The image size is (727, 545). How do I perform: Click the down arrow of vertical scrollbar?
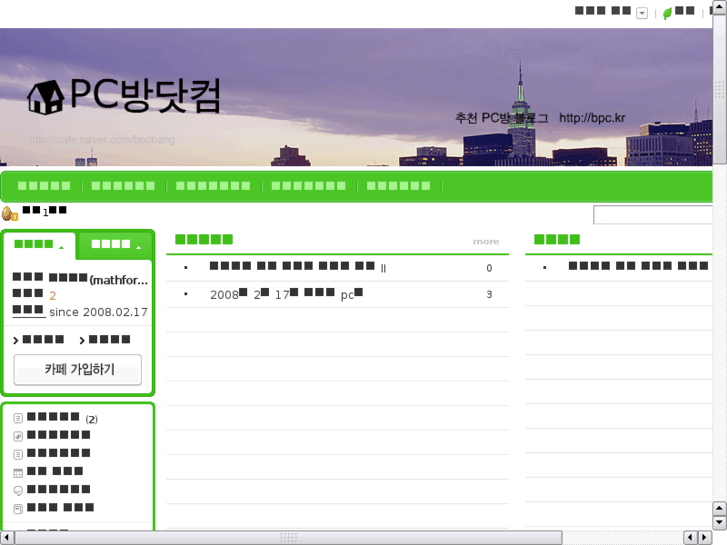[x=720, y=523]
